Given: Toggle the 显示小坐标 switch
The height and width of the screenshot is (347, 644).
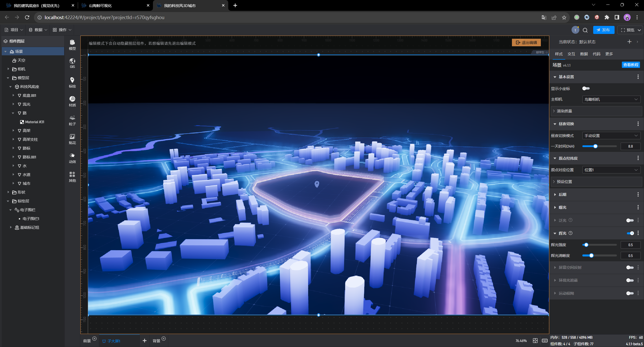Looking at the screenshot, I should pos(586,88).
